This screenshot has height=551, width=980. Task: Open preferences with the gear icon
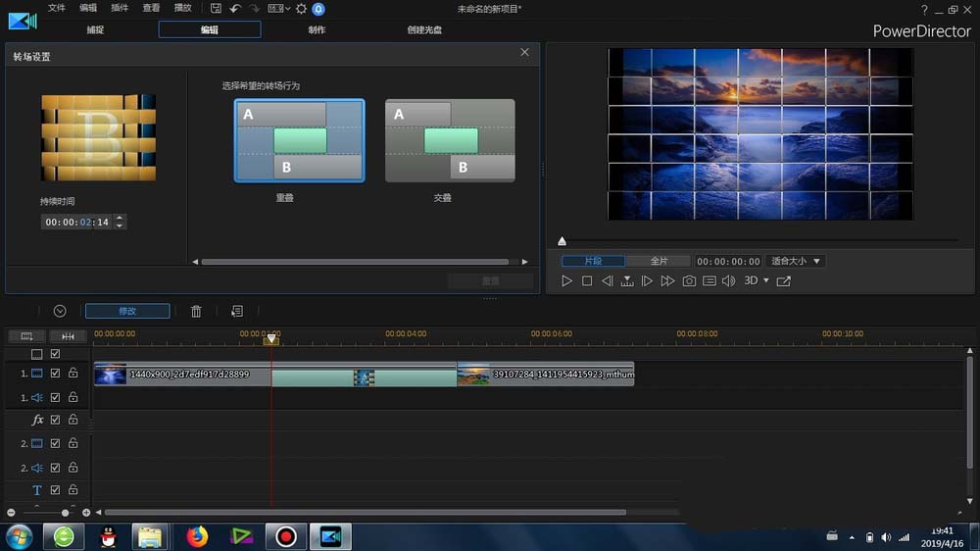[x=301, y=9]
